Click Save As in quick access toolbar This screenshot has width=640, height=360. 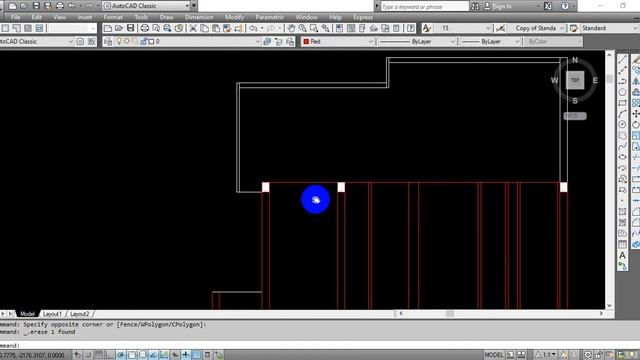tap(48, 6)
